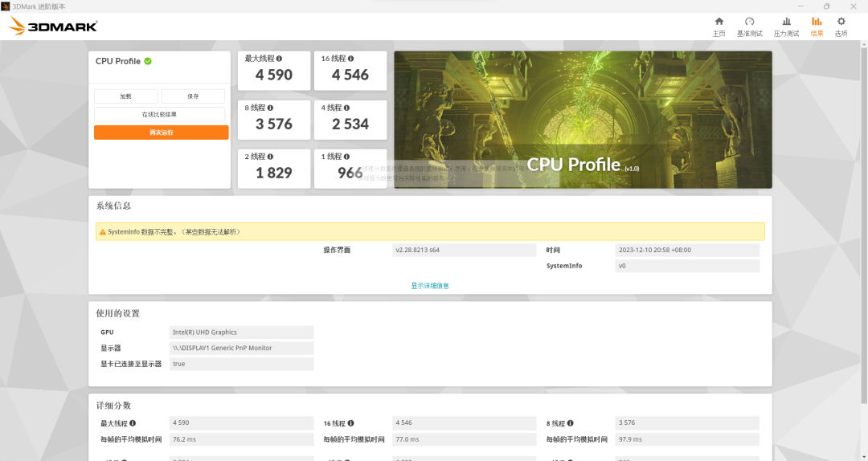Click the true value for 显卡已连接至显示器
This screenshot has width=868, height=461.
pyautogui.click(x=241, y=364)
